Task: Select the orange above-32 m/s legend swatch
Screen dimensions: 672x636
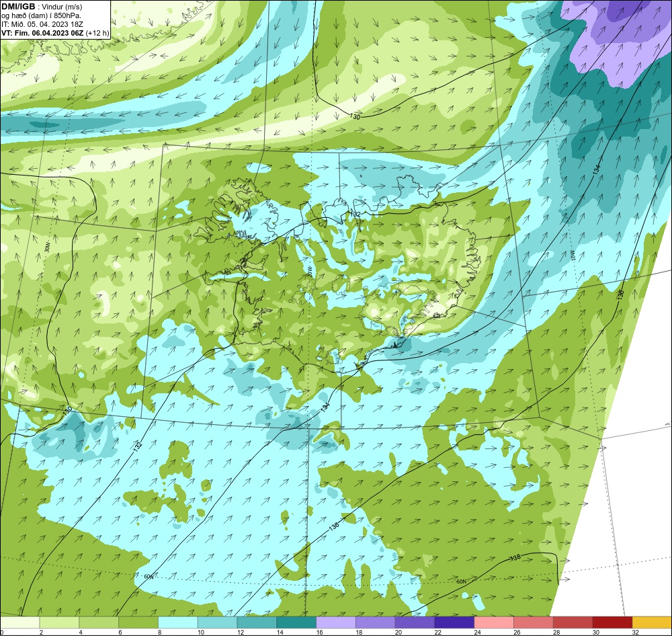Action: (x=653, y=623)
